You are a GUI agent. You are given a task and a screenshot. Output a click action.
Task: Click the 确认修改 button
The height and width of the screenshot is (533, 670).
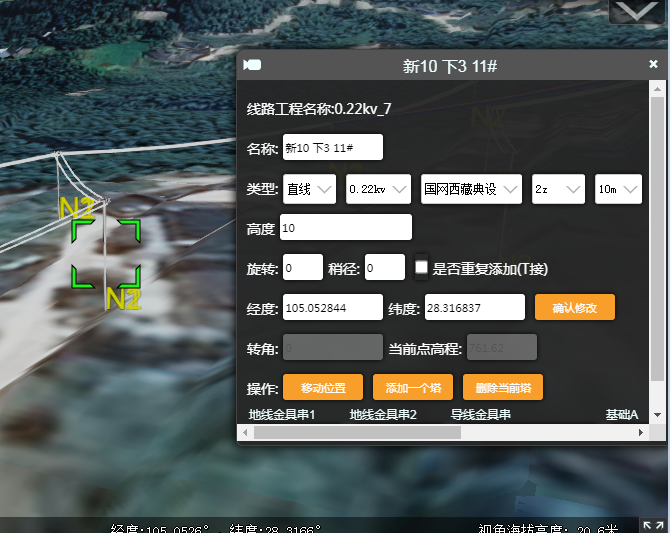click(574, 308)
